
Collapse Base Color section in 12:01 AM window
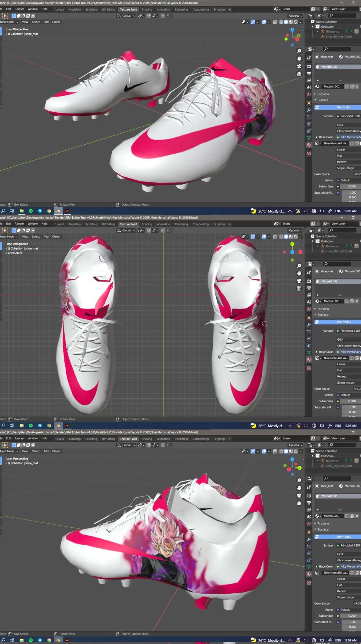click(325, 567)
